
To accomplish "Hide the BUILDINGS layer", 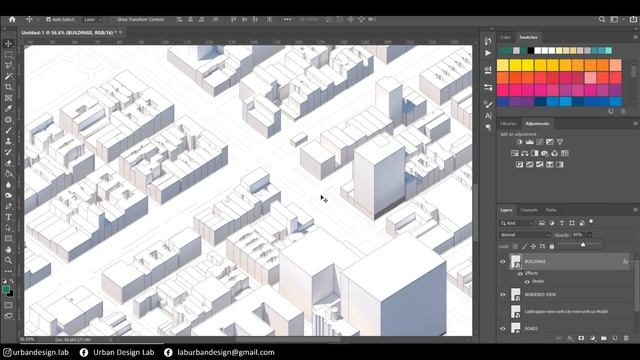I will (x=503, y=262).
